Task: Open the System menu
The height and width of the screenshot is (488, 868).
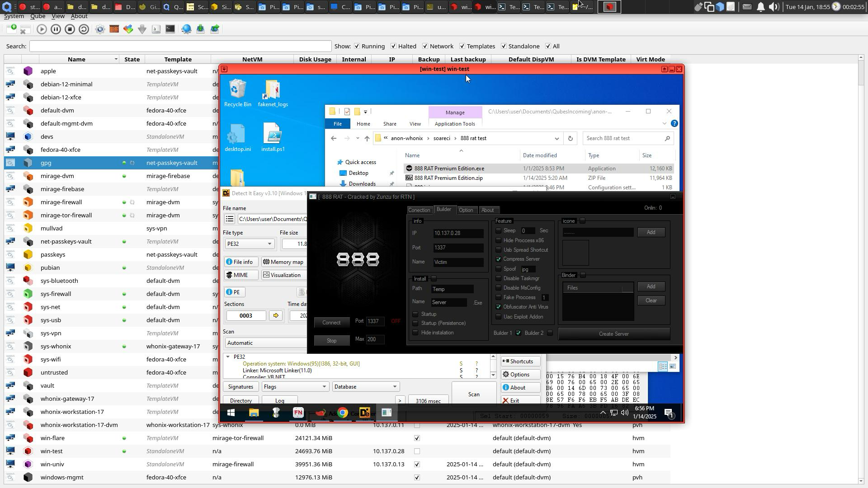Action: [x=14, y=16]
